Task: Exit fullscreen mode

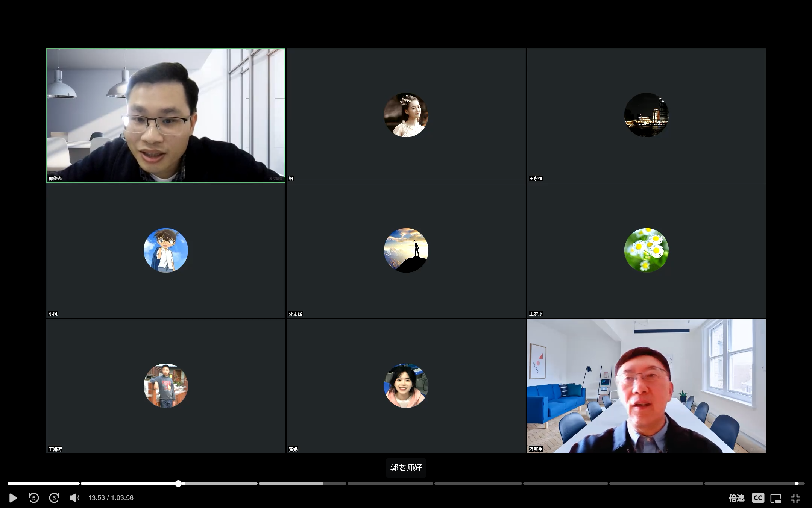Action: (x=795, y=498)
